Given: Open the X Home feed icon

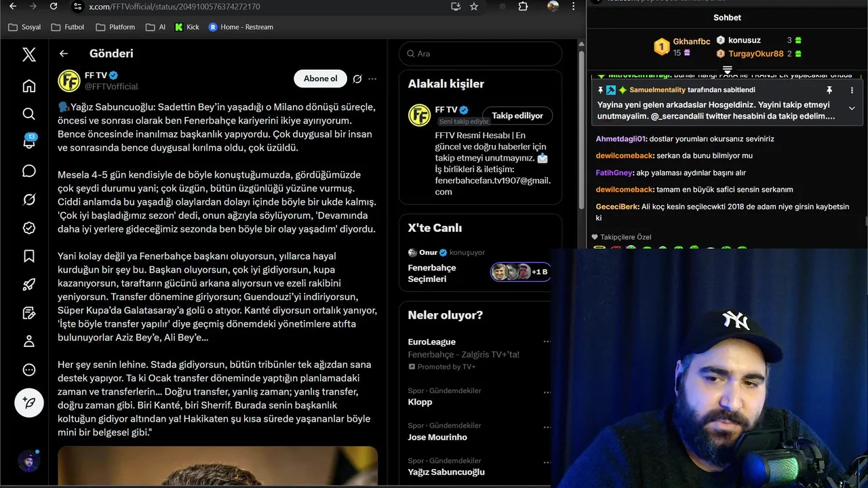Looking at the screenshot, I should coord(28,86).
